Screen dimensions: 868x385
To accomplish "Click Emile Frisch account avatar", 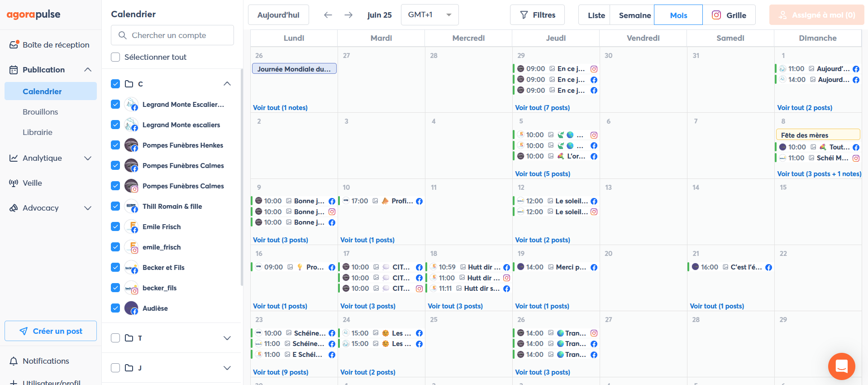I will (131, 226).
